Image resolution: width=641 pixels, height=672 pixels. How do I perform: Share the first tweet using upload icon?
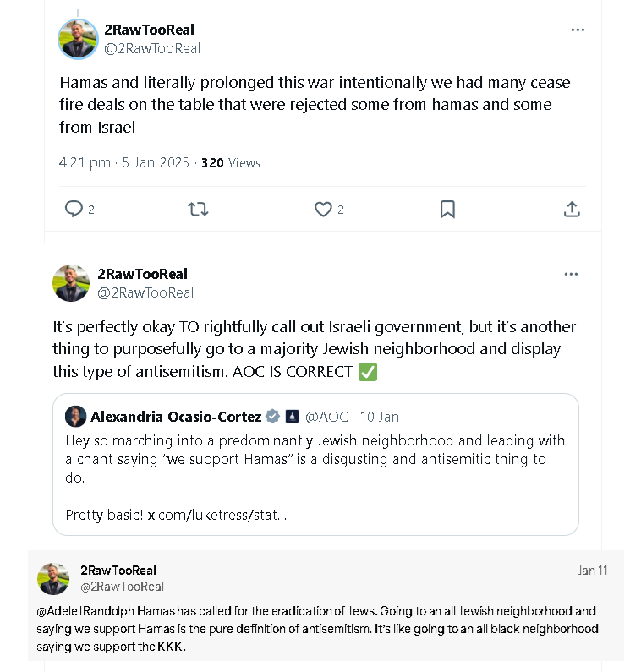572,209
